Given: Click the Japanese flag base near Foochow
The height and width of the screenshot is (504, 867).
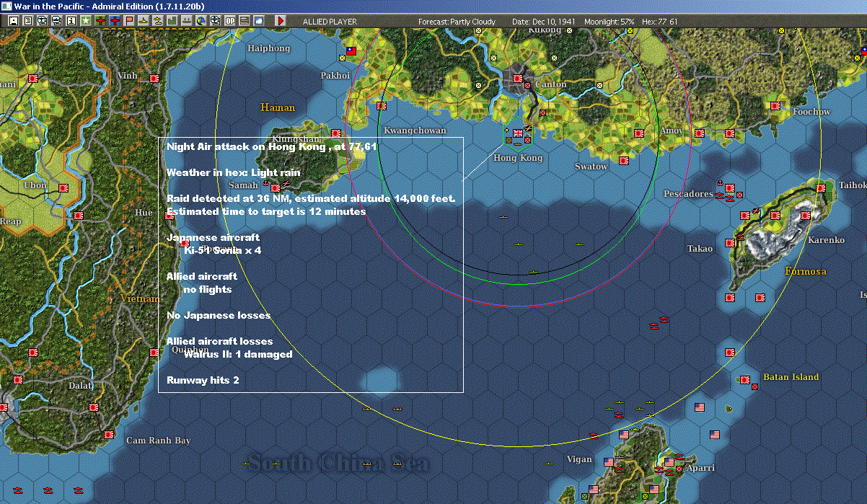Looking at the screenshot, I should pyautogui.click(x=775, y=106).
